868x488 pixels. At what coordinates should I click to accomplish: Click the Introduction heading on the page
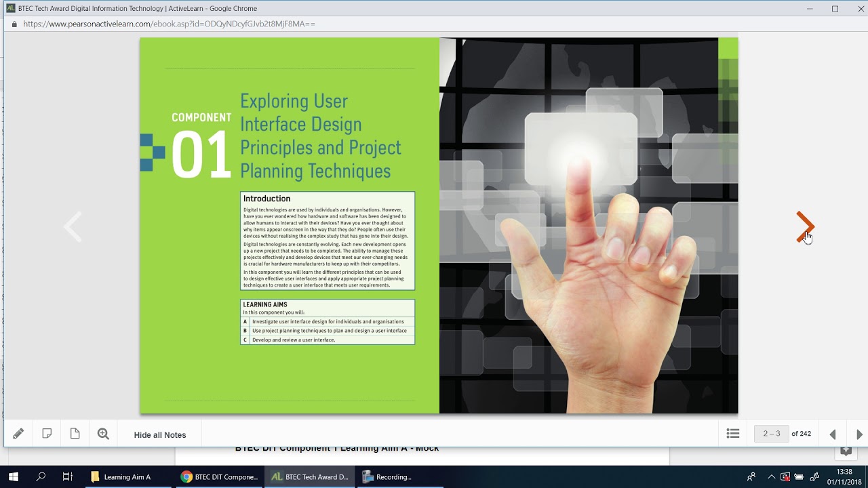pos(267,199)
